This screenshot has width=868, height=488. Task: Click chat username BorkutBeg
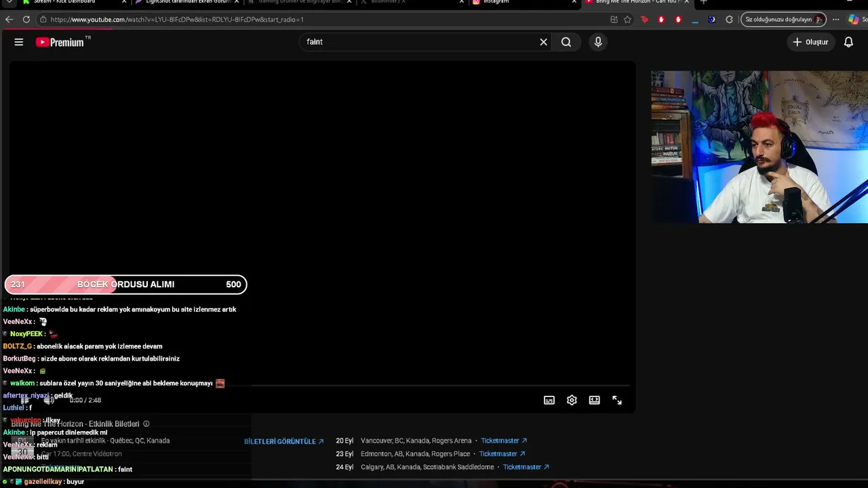point(20,359)
